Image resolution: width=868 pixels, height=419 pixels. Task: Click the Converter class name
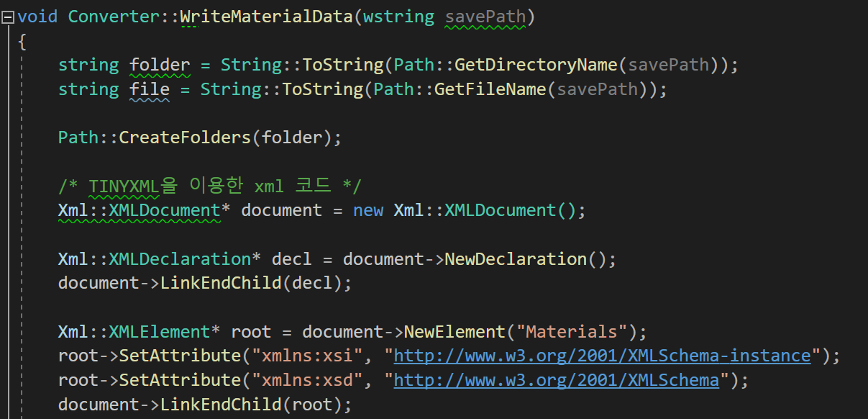pos(114,17)
